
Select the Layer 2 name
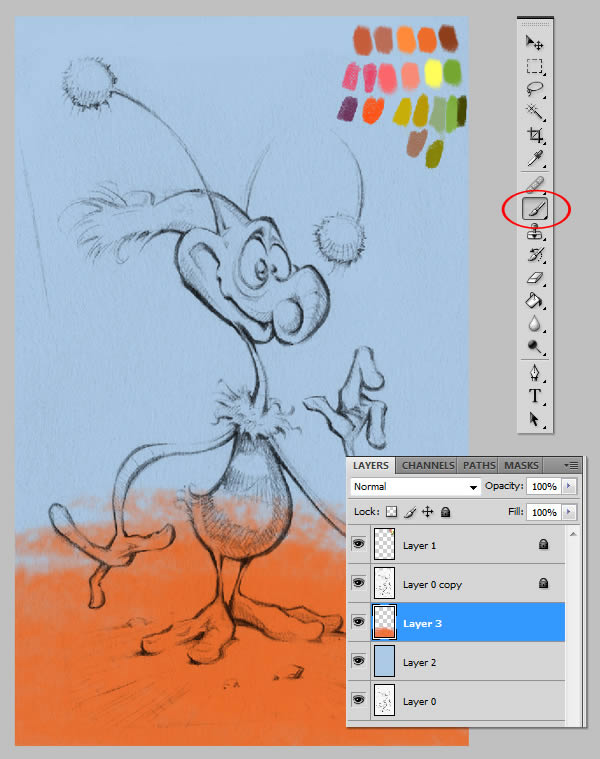tap(420, 663)
